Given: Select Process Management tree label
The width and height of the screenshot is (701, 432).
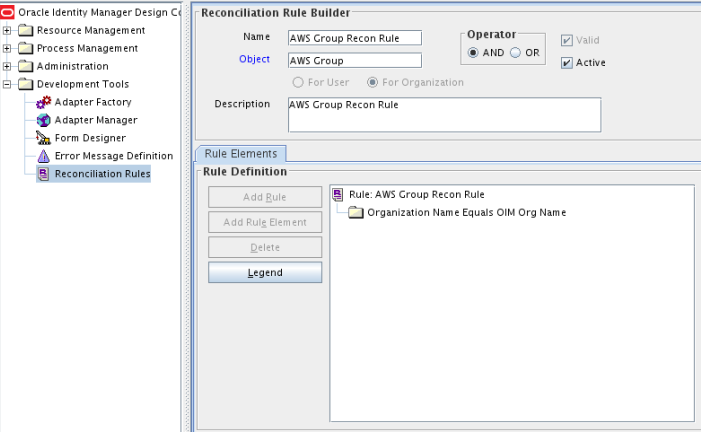Looking at the screenshot, I should (87, 48).
